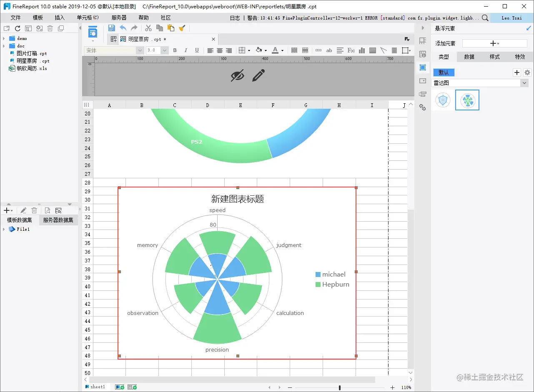Insert a slash line element

[384, 50]
